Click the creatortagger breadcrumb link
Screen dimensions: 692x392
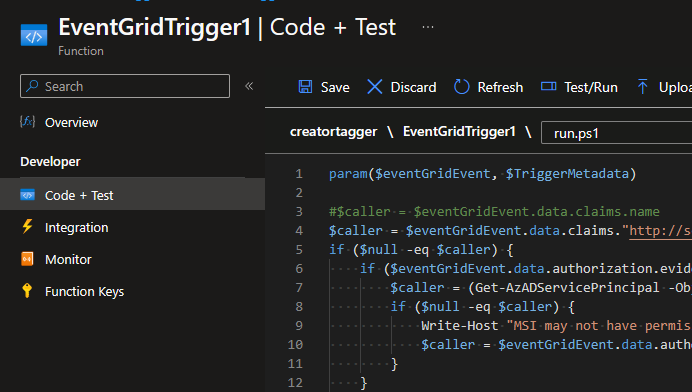(x=334, y=132)
